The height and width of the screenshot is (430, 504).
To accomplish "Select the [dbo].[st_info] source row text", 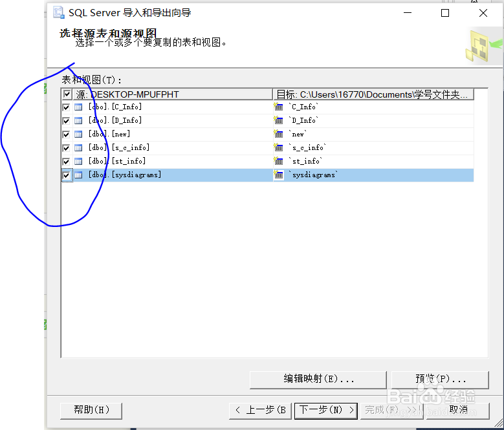I will pos(117,161).
